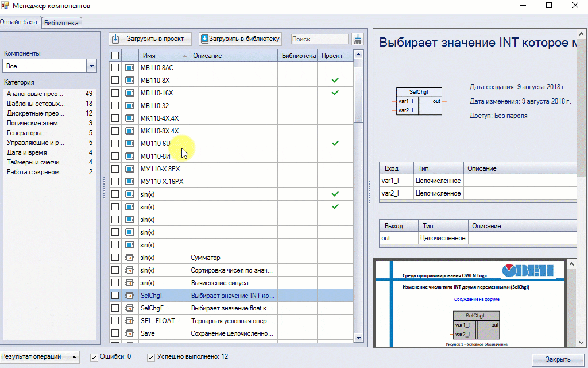
Task: Click the icon beside МУ110-Х.16РХ
Action: tap(130, 182)
